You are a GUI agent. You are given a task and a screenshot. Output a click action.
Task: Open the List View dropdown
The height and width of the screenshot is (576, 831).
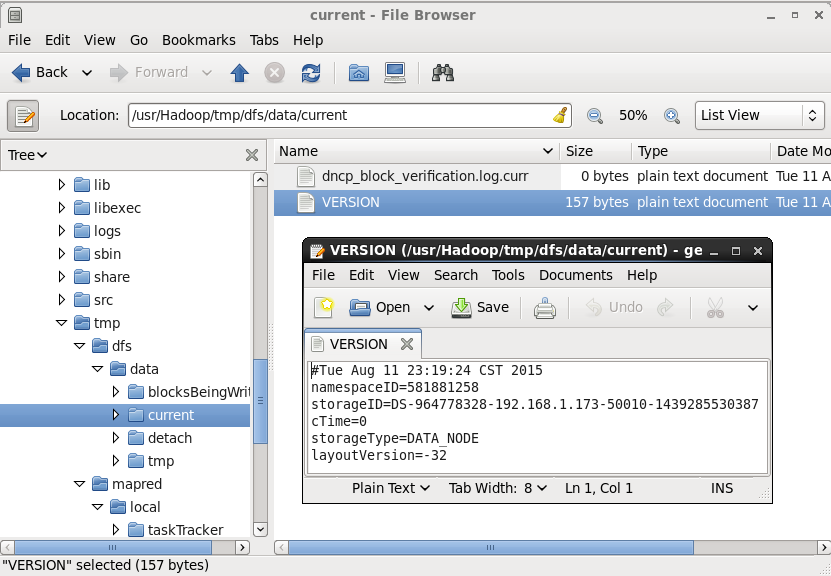[x=759, y=116]
